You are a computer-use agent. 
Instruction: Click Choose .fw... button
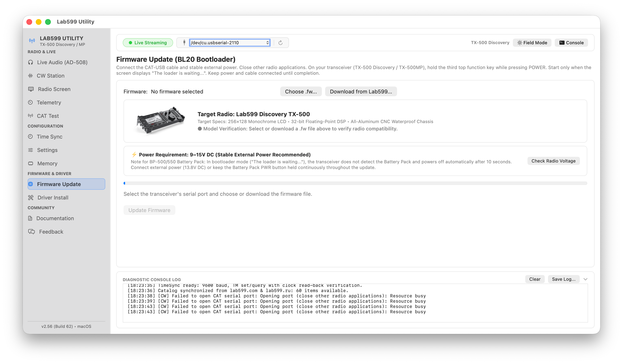(x=301, y=91)
